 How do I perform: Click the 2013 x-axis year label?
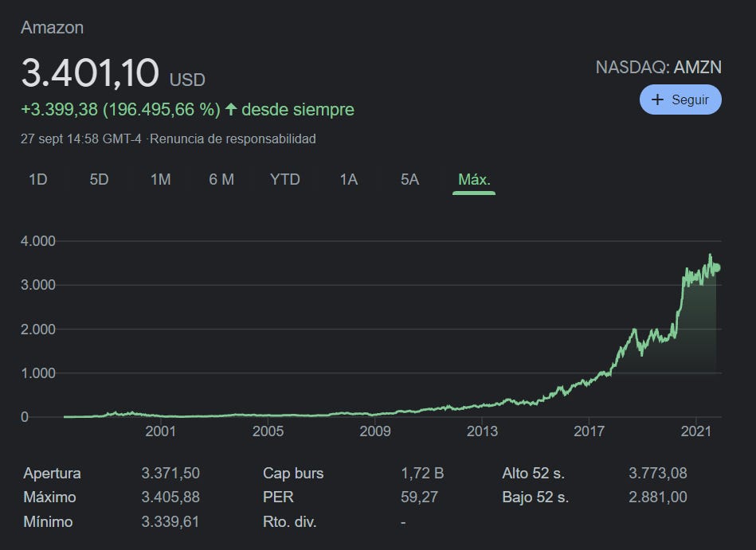tap(482, 431)
